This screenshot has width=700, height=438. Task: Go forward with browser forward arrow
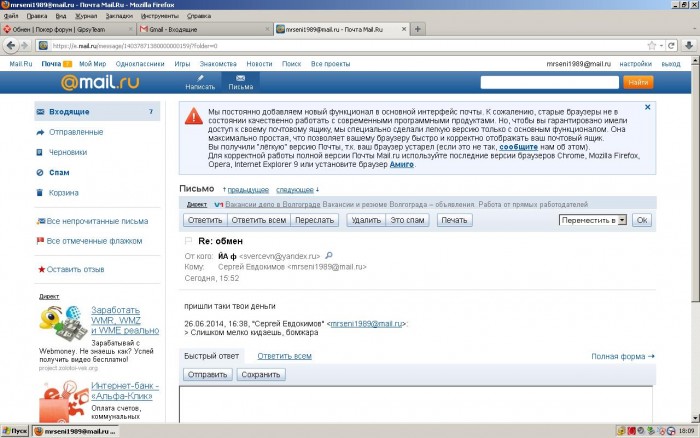pyautogui.click(x=25, y=46)
